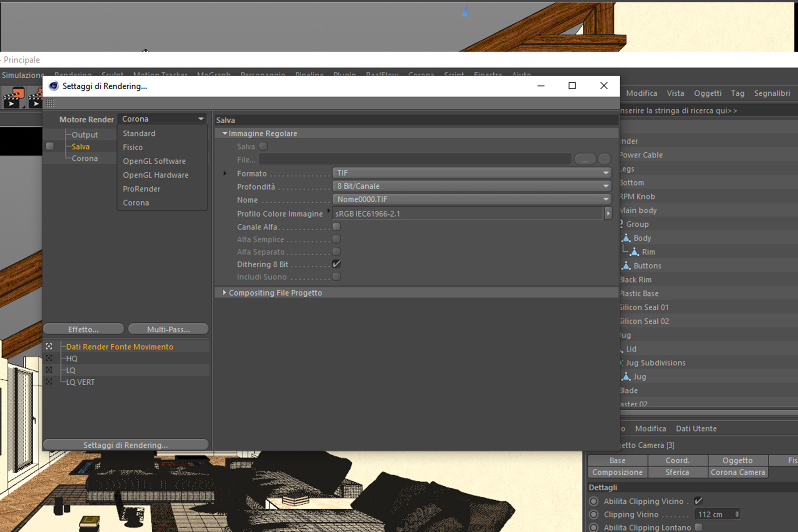This screenshot has width=798, height=532.
Task: Click the Multi-Pass... button
Action: point(168,329)
